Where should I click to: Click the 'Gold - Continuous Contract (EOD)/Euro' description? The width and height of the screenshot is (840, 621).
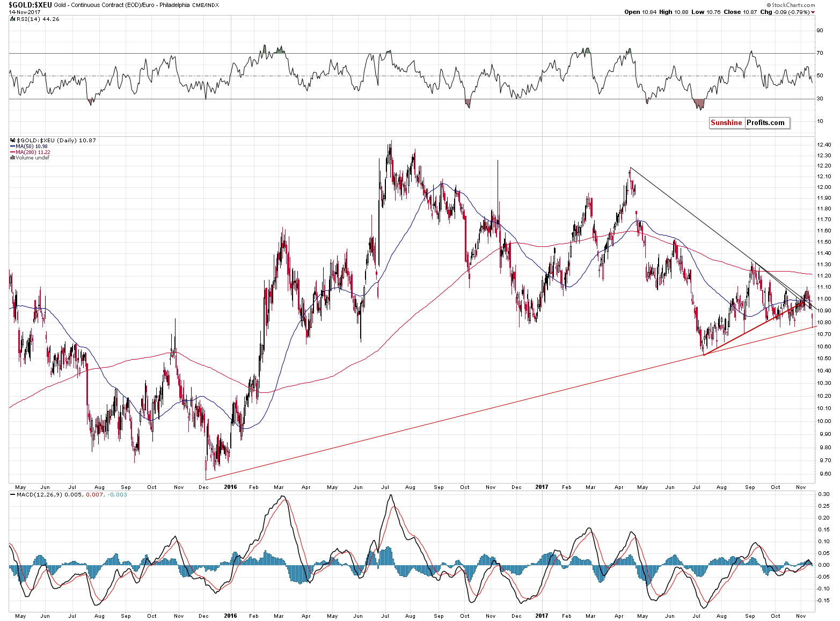coord(104,5)
